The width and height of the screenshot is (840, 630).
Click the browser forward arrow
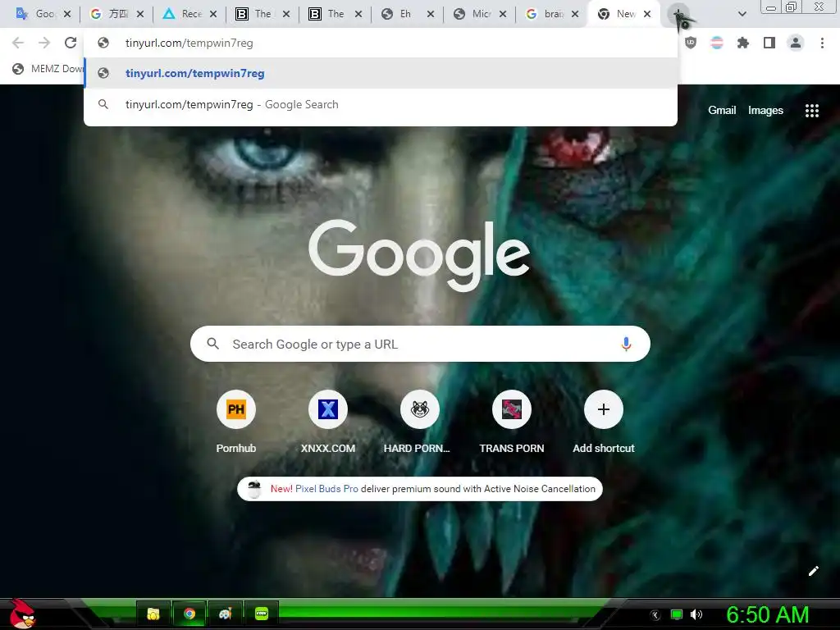coord(44,43)
